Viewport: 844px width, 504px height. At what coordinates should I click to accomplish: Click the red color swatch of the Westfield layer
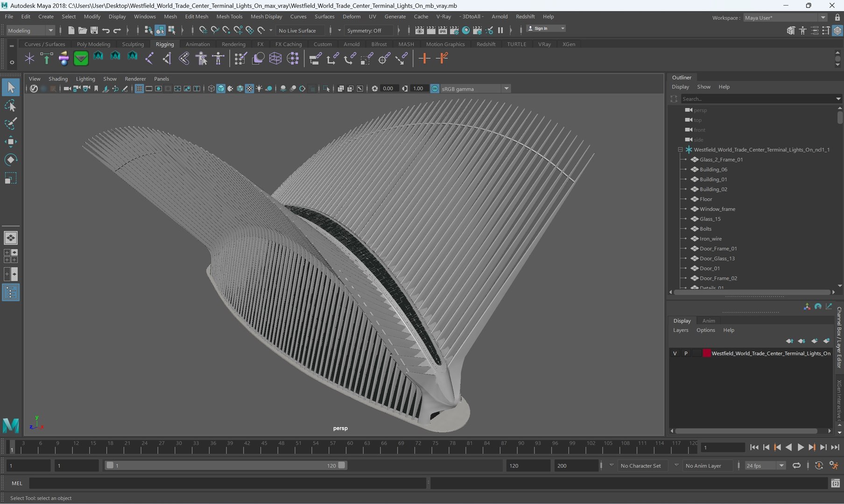(707, 353)
